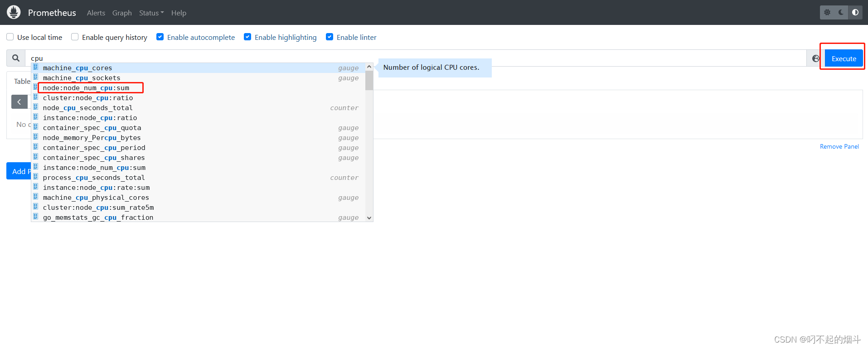Open the metrics explorer globe icon
868x348 pixels.
point(815,58)
